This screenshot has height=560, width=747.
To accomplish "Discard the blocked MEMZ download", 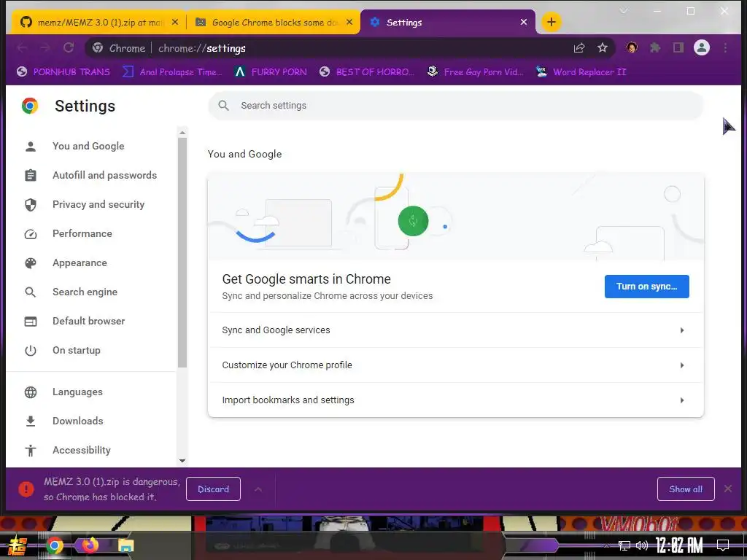I will [213, 489].
